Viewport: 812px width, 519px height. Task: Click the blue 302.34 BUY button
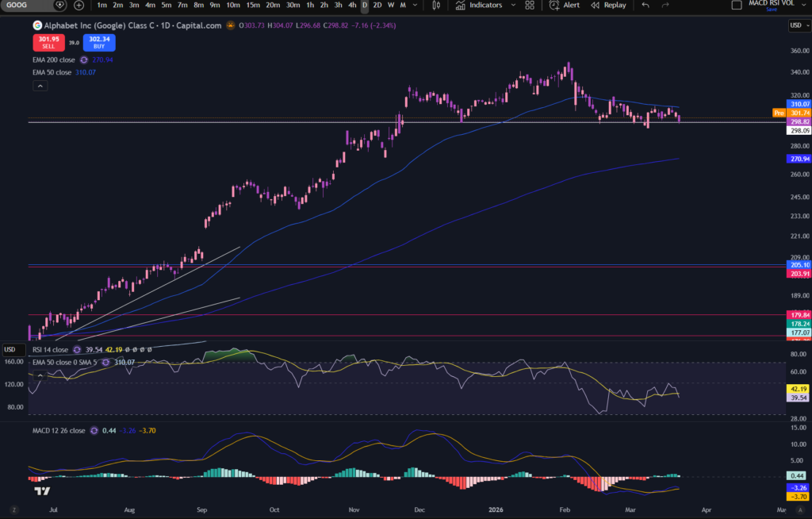tap(99, 43)
